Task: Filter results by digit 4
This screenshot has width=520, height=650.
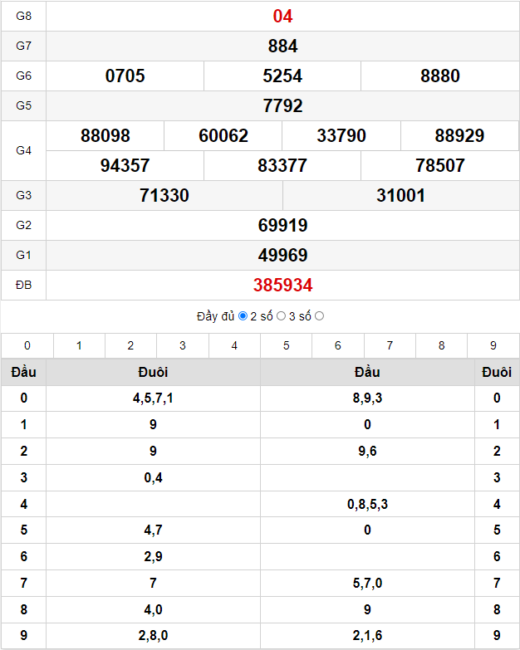Action: coord(234,346)
